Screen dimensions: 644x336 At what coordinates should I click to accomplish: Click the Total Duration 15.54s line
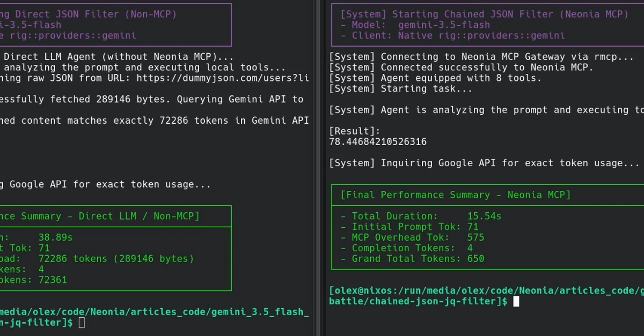point(421,216)
